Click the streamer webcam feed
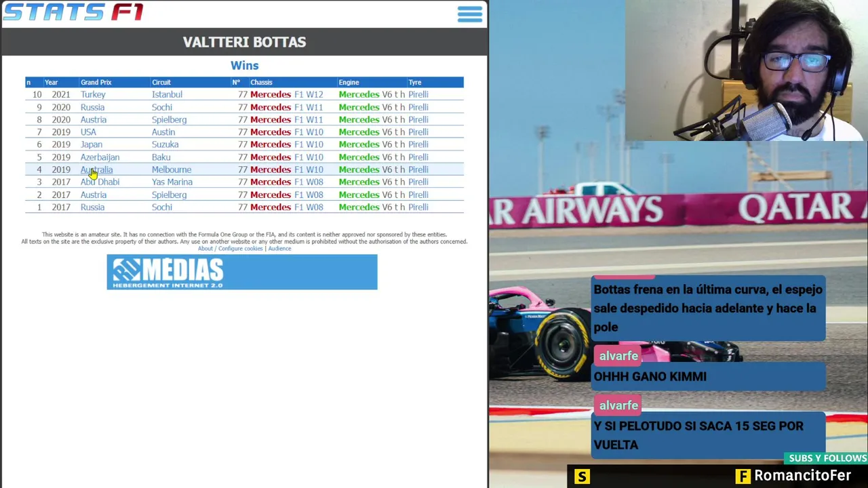This screenshot has height=488, width=868. (746, 70)
